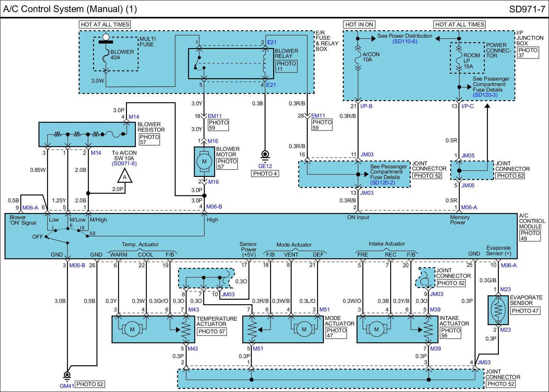Click the triangle A connector marker
The height and width of the screenshot is (392, 549).
(x=125, y=177)
